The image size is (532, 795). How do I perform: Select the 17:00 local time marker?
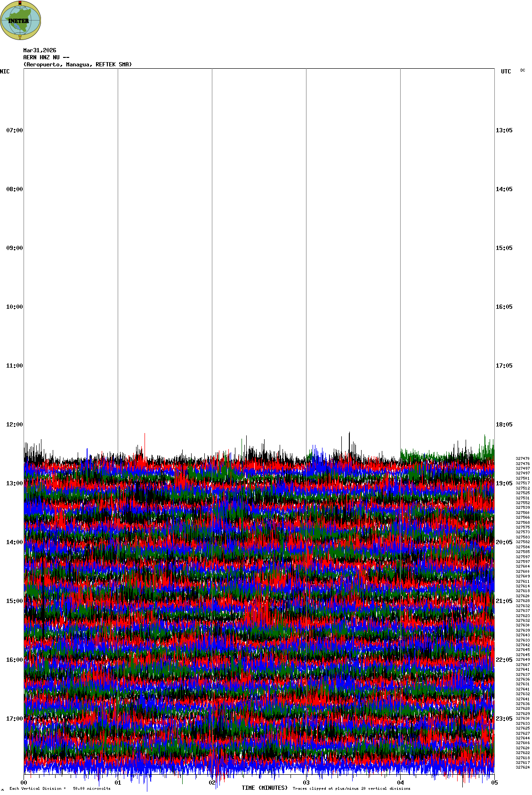click(x=14, y=719)
